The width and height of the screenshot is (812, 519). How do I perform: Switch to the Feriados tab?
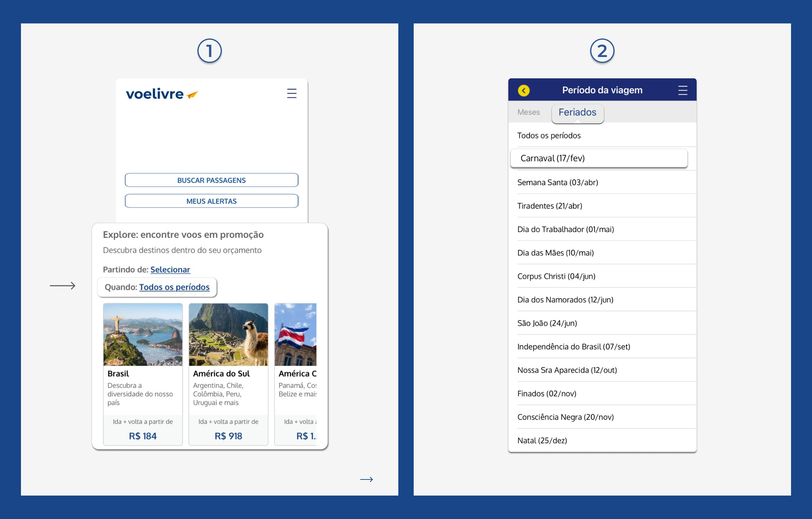click(578, 112)
